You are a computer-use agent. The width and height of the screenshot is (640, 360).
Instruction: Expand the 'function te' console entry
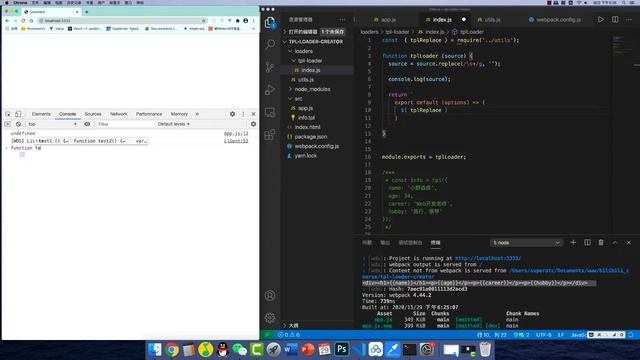click(7, 148)
